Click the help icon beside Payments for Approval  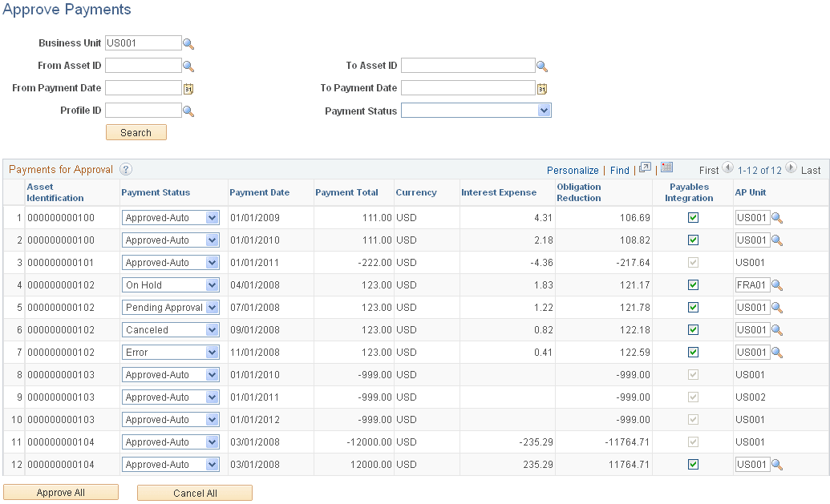point(126,170)
